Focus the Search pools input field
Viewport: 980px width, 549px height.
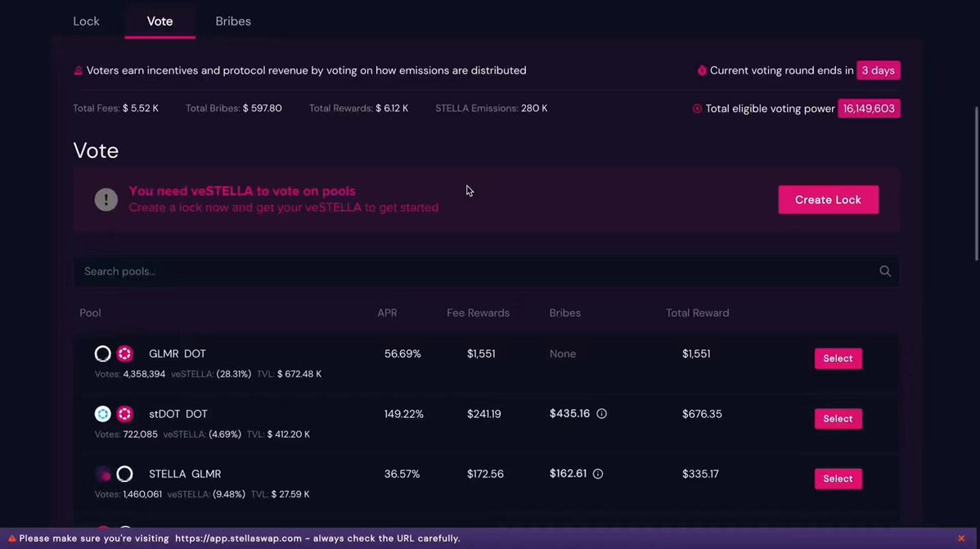coord(486,272)
